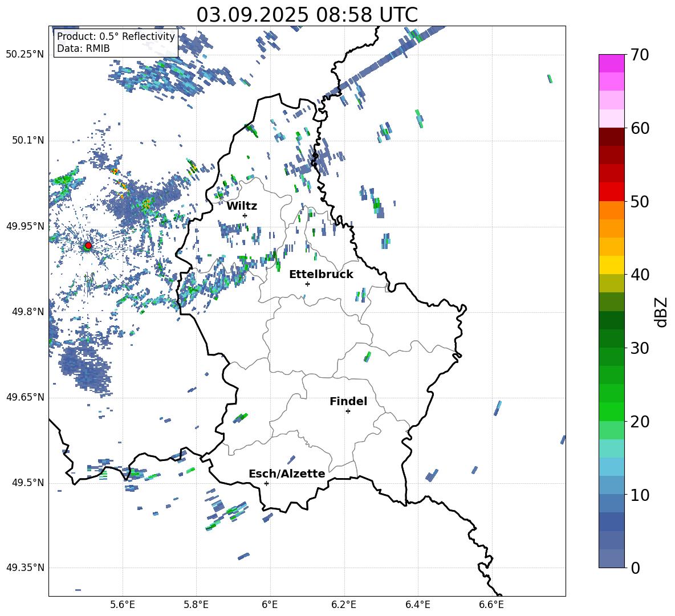The width and height of the screenshot is (675, 616).
Task: Click the dBZ colorbar axis label
Action: pyautogui.click(x=662, y=312)
